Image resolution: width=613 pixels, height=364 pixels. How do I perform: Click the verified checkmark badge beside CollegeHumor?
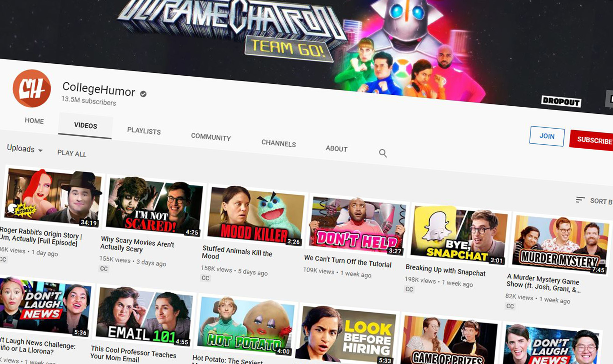pos(143,94)
